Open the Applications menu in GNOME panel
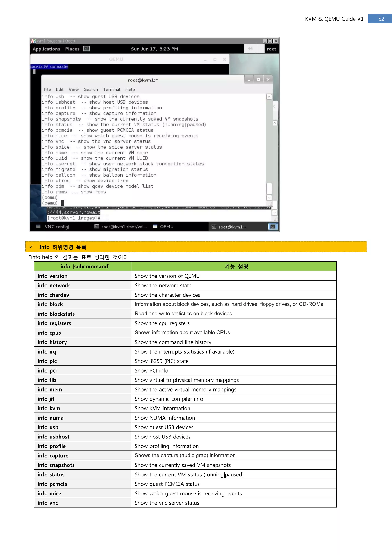 (46, 49)
